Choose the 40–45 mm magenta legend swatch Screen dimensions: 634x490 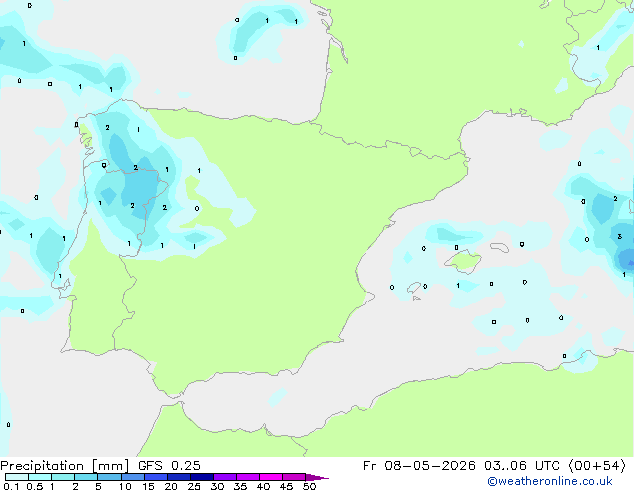click(x=271, y=477)
